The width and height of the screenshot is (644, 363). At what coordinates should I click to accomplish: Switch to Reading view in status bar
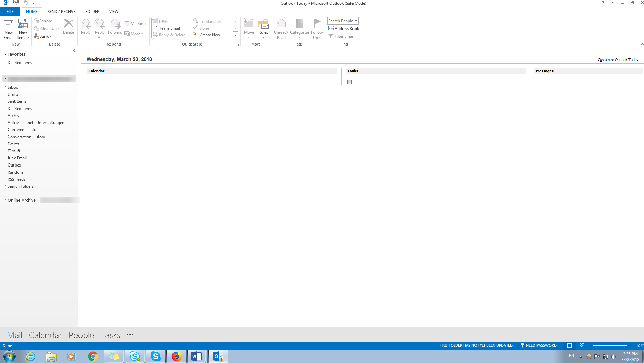582,346
